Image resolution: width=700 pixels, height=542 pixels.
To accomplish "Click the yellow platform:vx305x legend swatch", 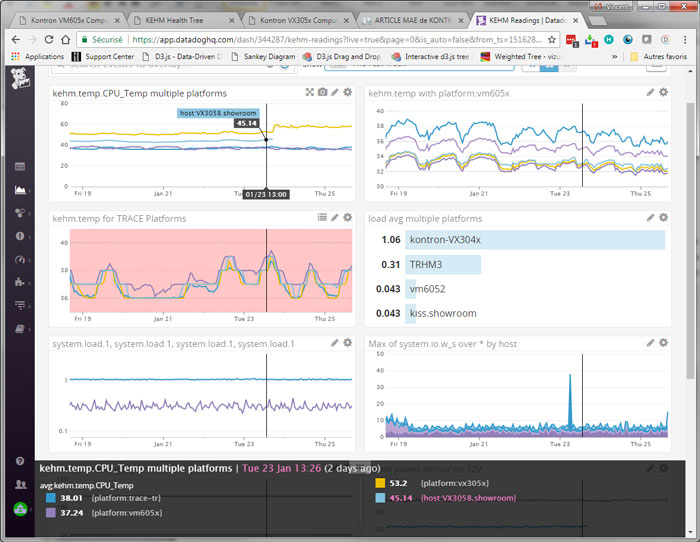I will tap(380, 482).
